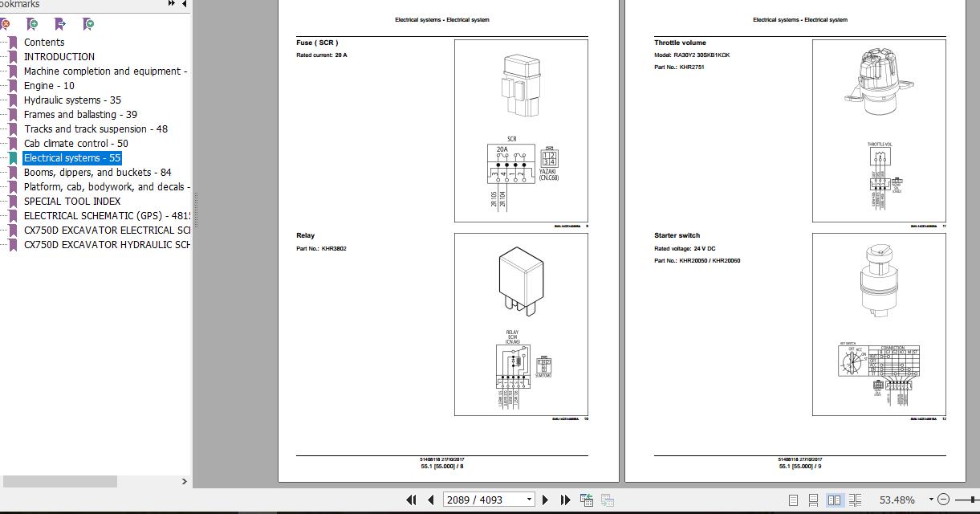Open the page number dropdown

(528, 500)
